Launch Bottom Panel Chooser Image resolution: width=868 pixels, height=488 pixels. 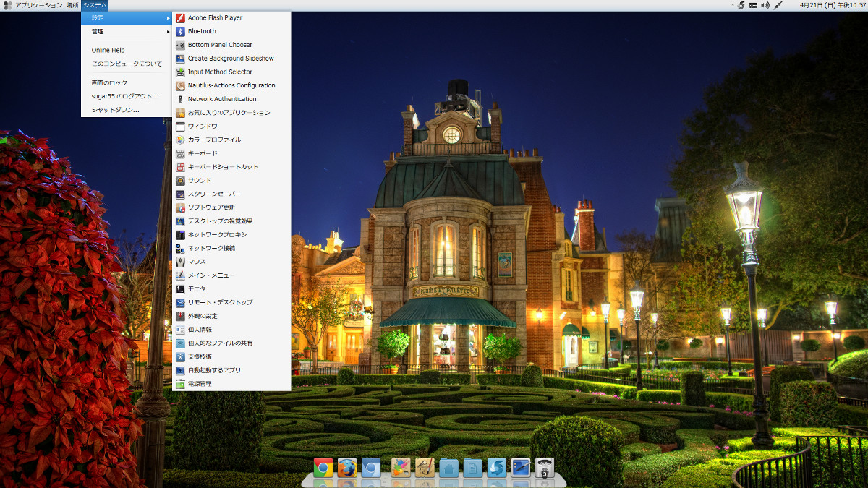tap(231, 45)
